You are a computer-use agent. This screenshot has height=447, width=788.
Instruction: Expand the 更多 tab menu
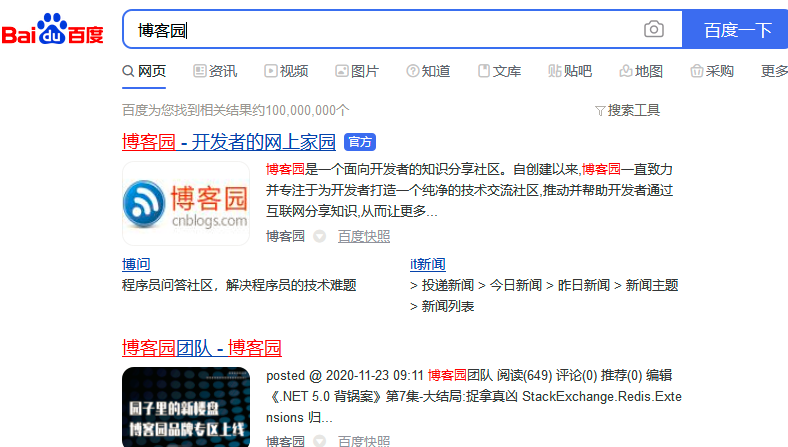[774, 71]
